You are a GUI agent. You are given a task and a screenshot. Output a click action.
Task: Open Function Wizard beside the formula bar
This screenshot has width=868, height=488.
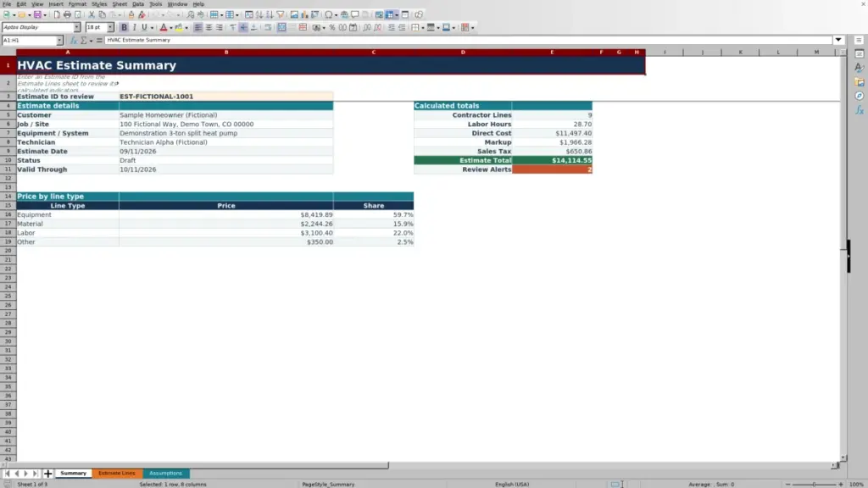[x=74, y=41]
